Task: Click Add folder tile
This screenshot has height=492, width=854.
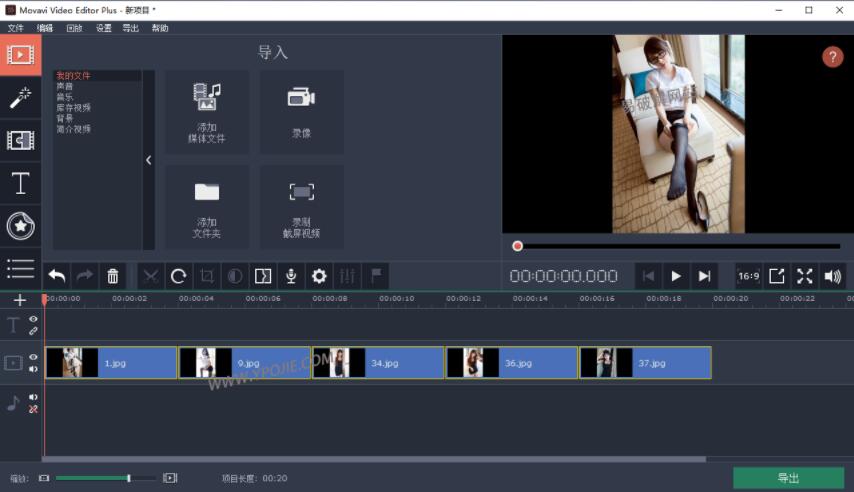Action: tap(207, 207)
